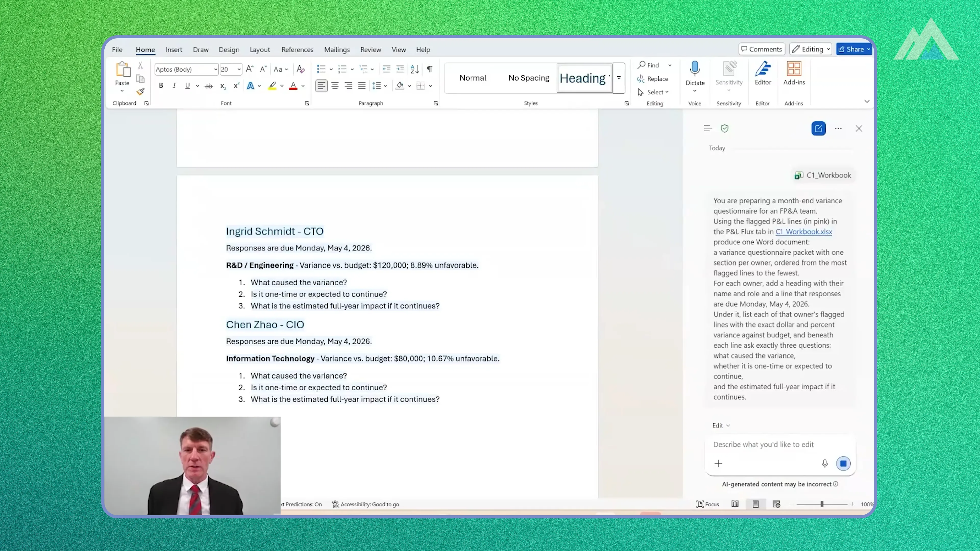The image size is (980, 551).
Task: Switch to Print Layout view
Action: [755, 504]
